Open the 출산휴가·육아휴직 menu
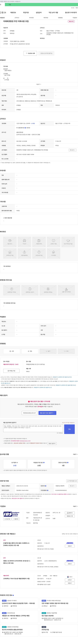This screenshot has height=644, width=78. click(71, 13)
